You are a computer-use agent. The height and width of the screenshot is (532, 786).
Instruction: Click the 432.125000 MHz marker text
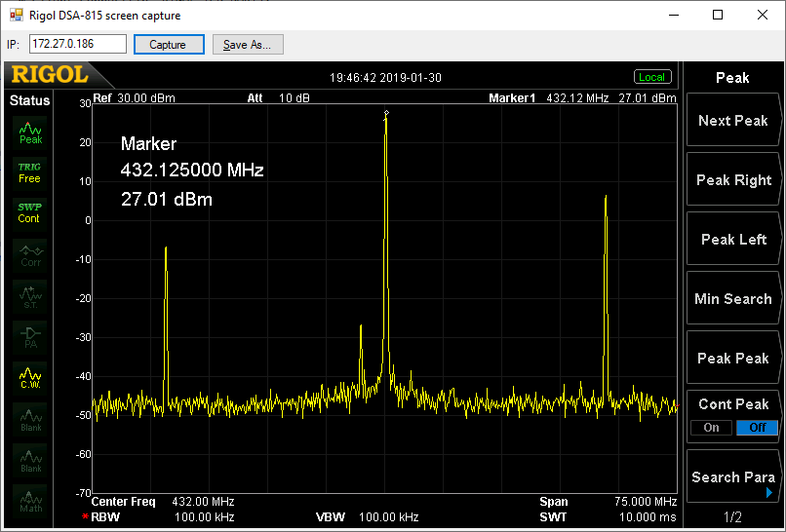click(192, 171)
